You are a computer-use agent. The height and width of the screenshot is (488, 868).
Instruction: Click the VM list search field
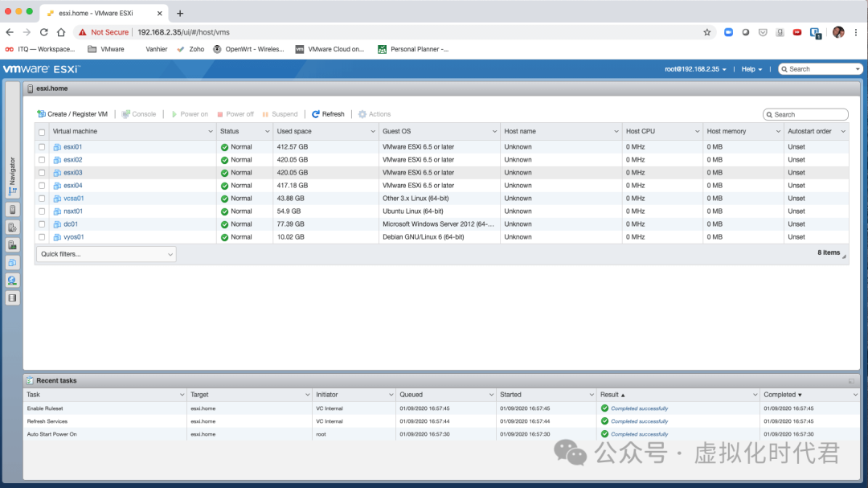pyautogui.click(x=805, y=115)
